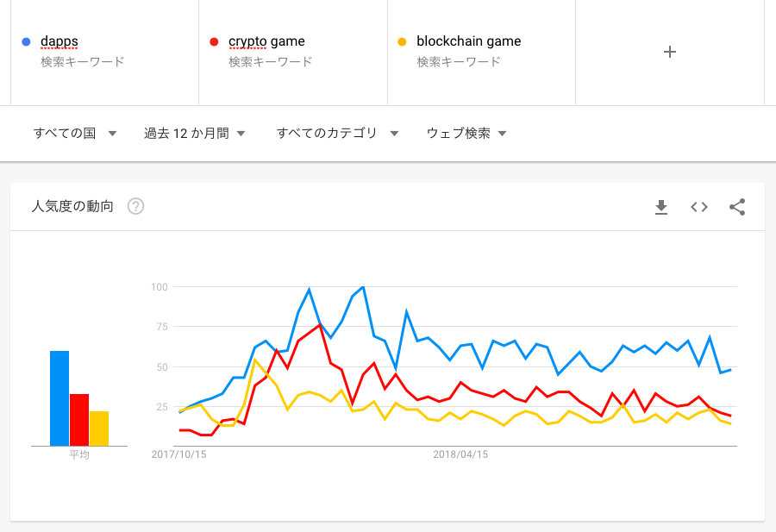776x532 pixels.
Task: Edit the blockchain game search term
Action: tap(469, 41)
